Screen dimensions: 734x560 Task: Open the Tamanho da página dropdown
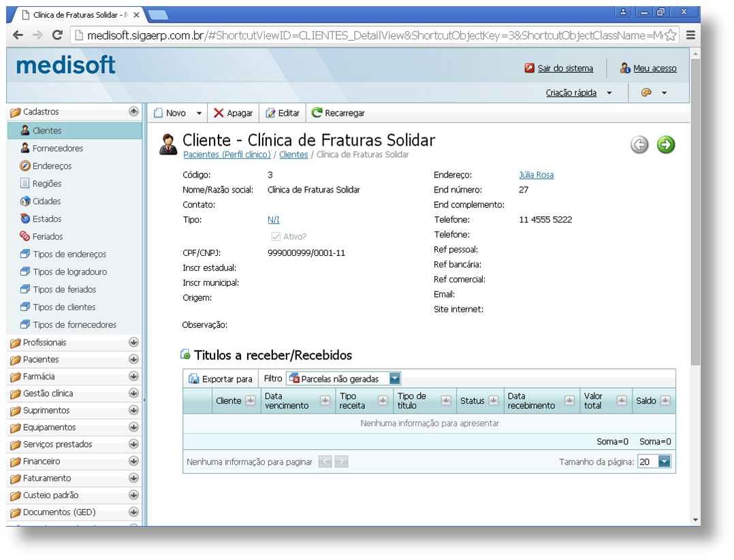click(665, 462)
